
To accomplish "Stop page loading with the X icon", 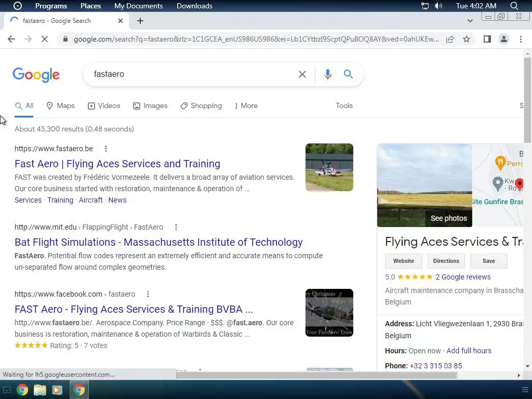I will pos(45,39).
